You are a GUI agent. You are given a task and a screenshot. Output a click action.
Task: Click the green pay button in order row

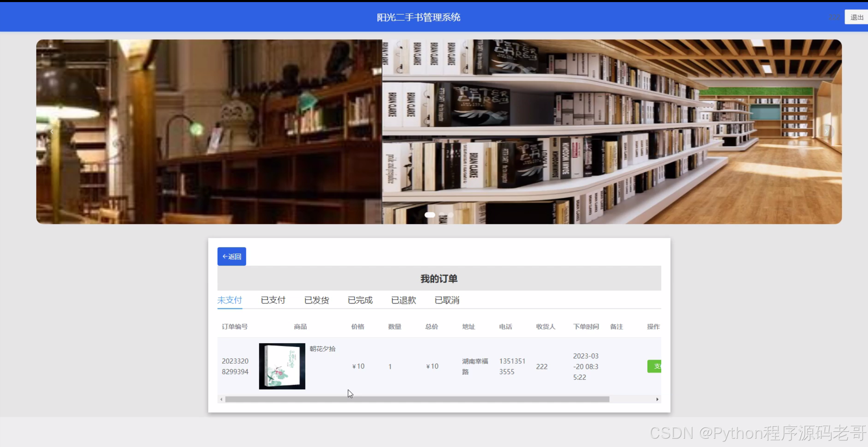coord(655,366)
